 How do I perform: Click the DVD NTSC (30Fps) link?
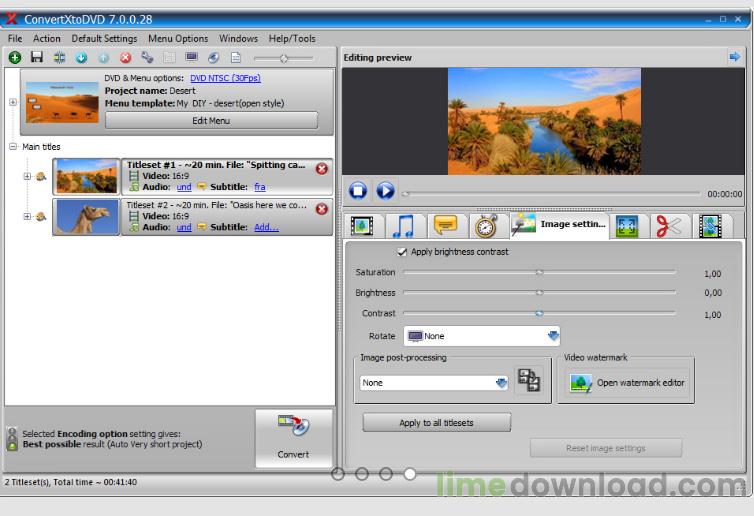(227, 78)
